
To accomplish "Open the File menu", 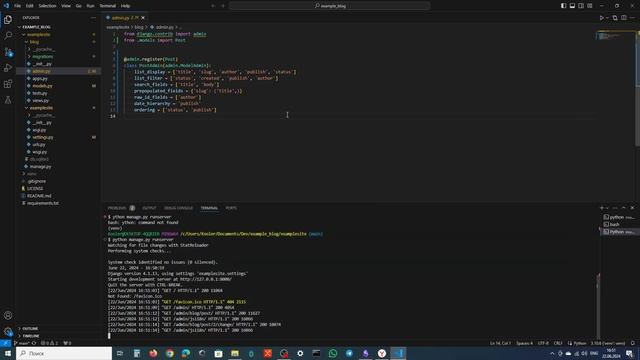I will coord(18,6).
